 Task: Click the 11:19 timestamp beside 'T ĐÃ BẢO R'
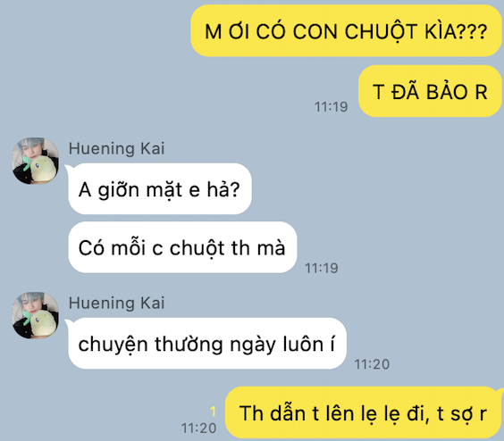point(331,107)
